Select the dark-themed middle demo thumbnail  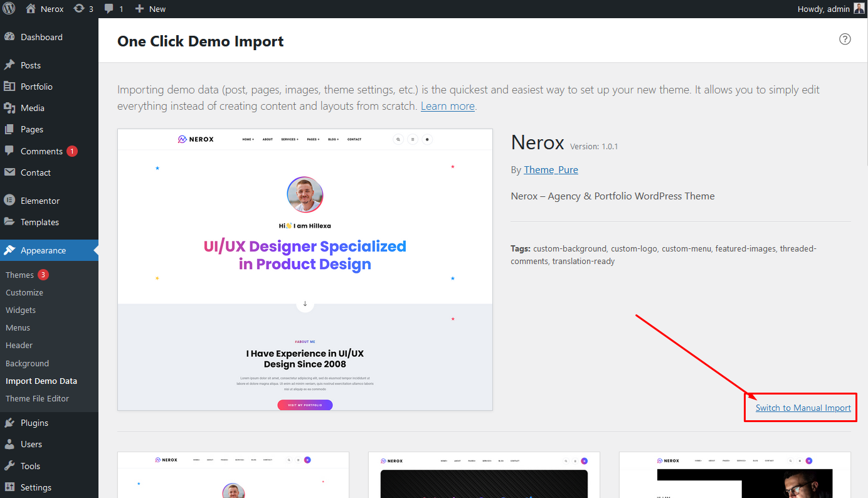(484, 475)
